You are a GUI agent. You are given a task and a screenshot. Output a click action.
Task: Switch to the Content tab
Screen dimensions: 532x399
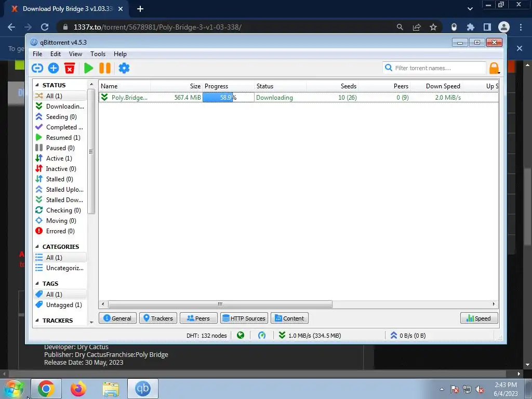tap(289, 318)
